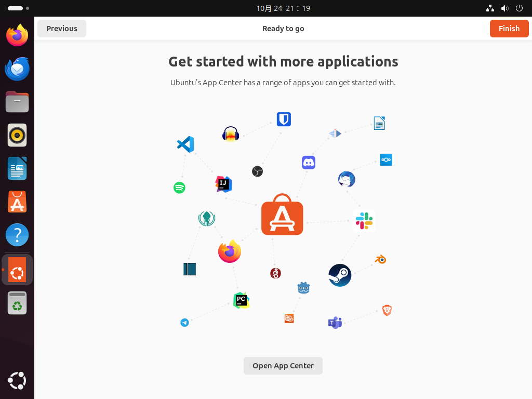Click the Nextcloud icon

(x=386, y=160)
